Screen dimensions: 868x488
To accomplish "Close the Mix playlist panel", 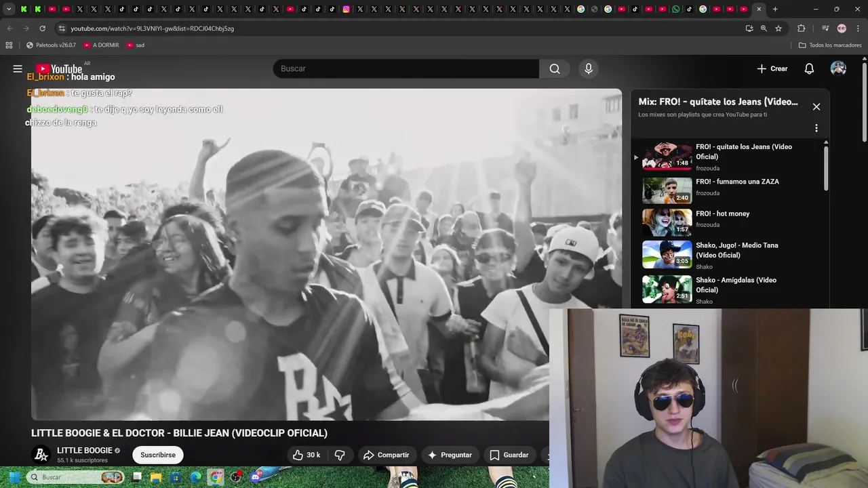I will (816, 106).
